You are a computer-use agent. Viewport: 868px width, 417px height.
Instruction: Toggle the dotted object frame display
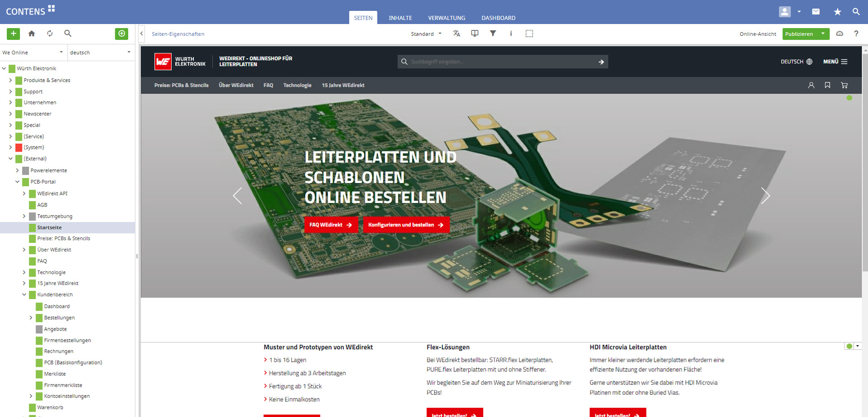click(529, 33)
